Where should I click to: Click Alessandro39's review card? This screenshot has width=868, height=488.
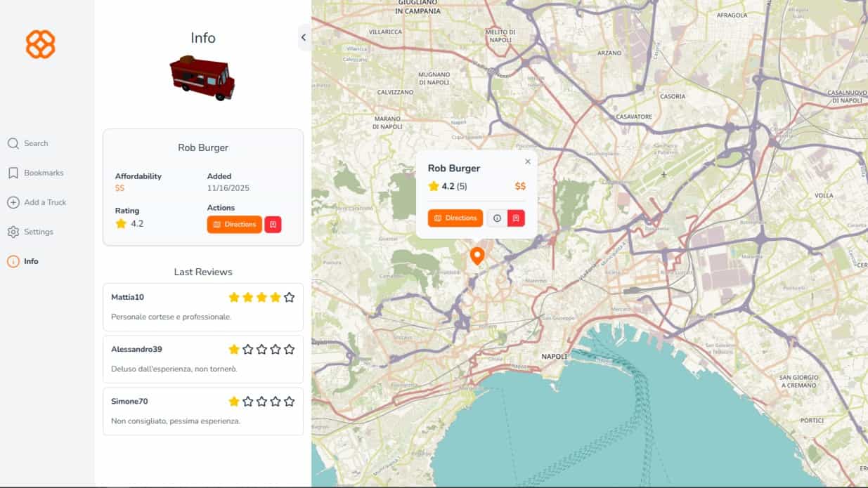tap(202, 359)
